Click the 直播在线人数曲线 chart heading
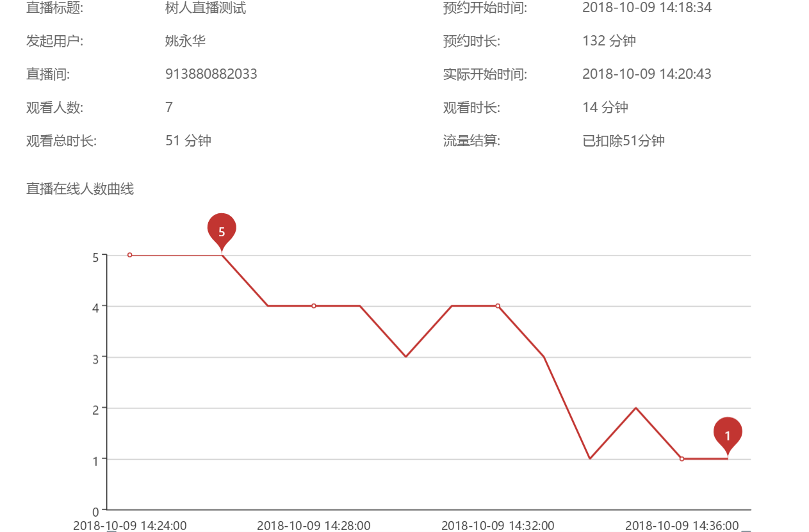The image size is (809, 532). click(x=80, y=189)
